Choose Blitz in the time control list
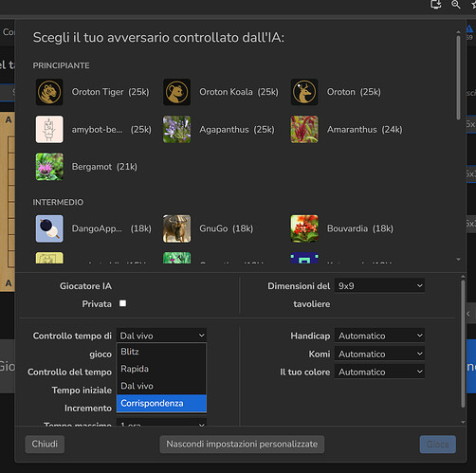 coord(161,352)
